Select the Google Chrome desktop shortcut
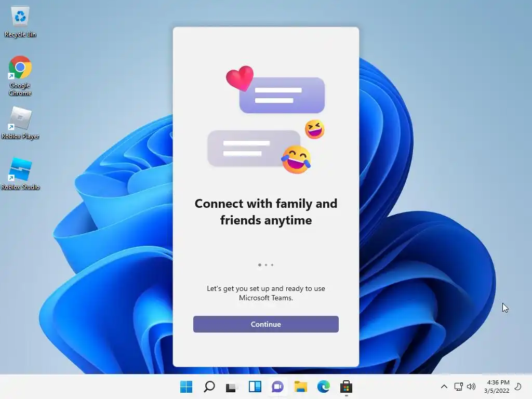Screen dimensions: 532x399 tap(20, 76)
